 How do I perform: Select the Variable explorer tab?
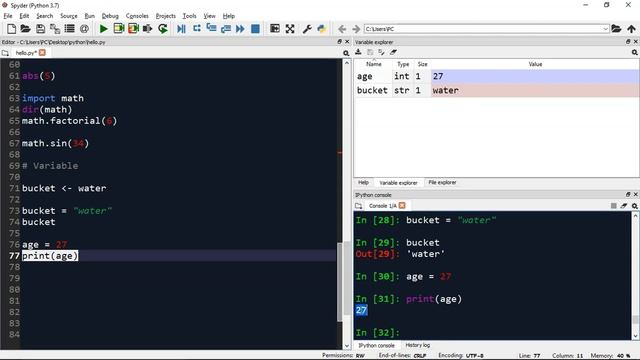[398, 183]
